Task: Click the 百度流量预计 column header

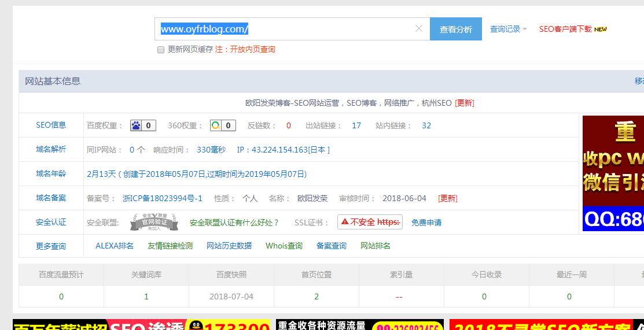Action: tap(61, 275)
